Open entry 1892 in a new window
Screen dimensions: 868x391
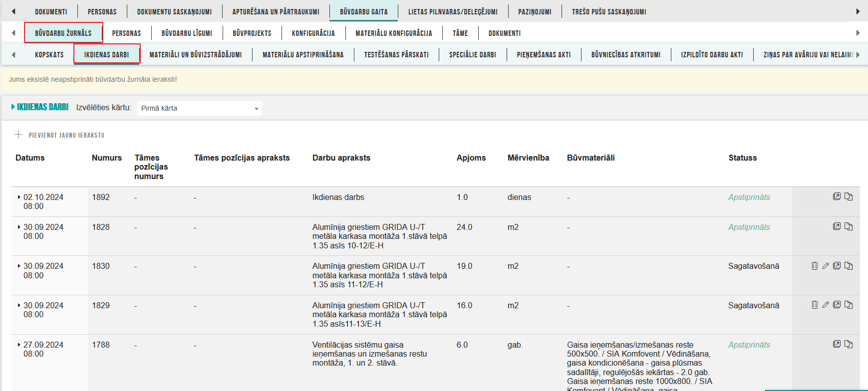pyautogui.click(x=837, y=196)
